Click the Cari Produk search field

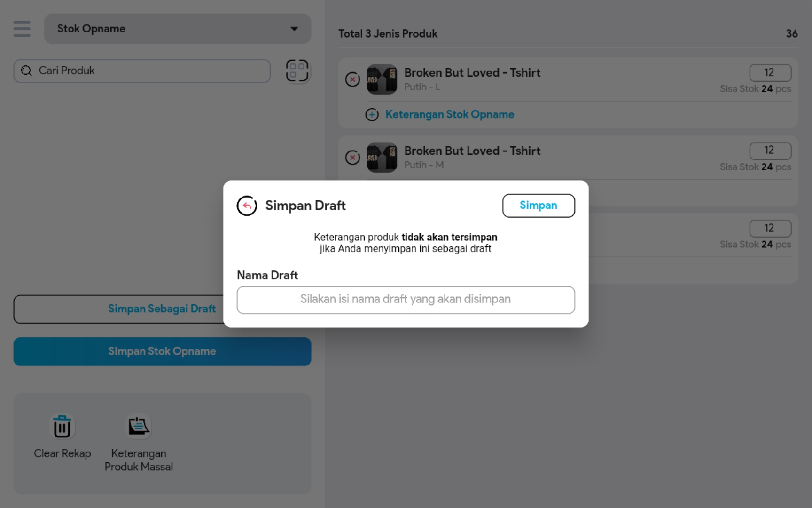click(142, 71)
